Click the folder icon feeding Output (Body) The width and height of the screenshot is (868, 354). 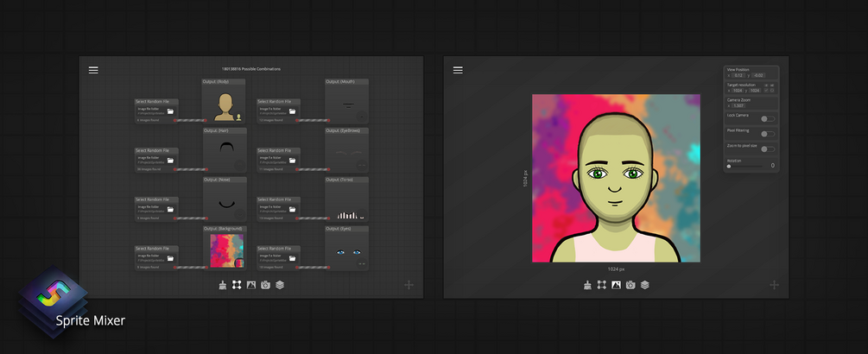coord(170,111)
